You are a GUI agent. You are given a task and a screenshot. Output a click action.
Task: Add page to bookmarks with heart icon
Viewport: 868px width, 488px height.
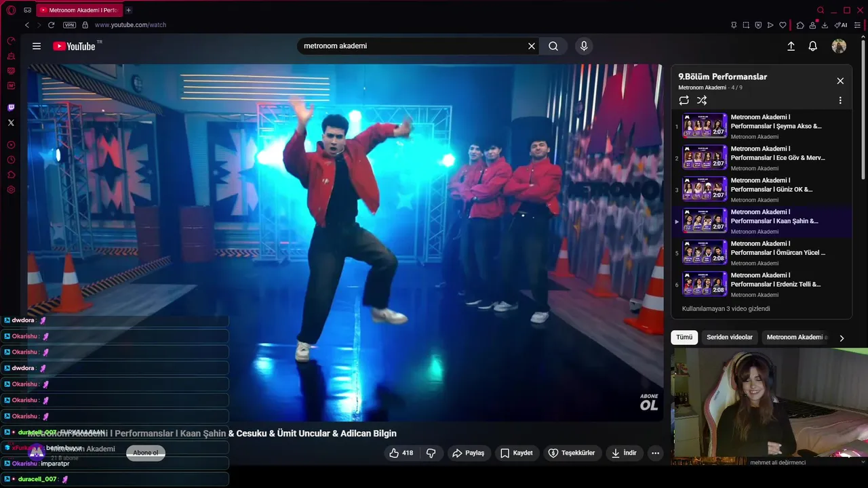(783, 25)
